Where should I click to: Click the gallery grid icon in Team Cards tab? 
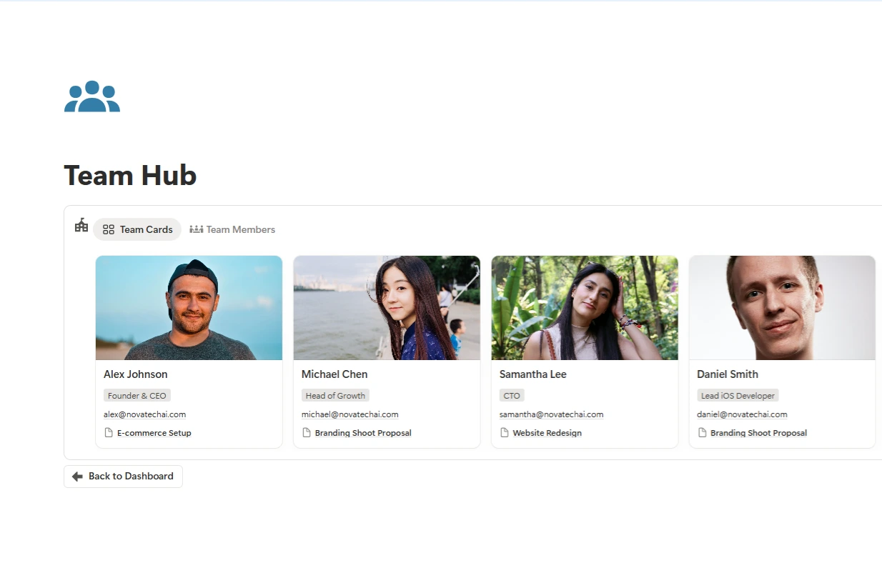pos(109,229)
